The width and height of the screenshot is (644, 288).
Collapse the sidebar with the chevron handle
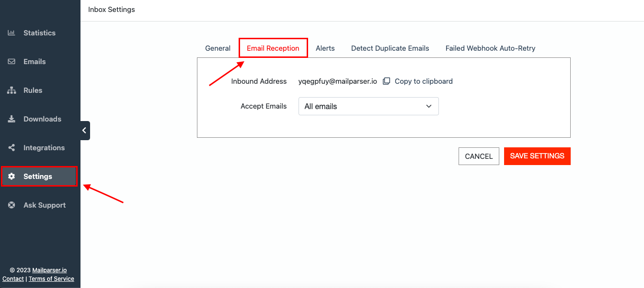point(85,131)
